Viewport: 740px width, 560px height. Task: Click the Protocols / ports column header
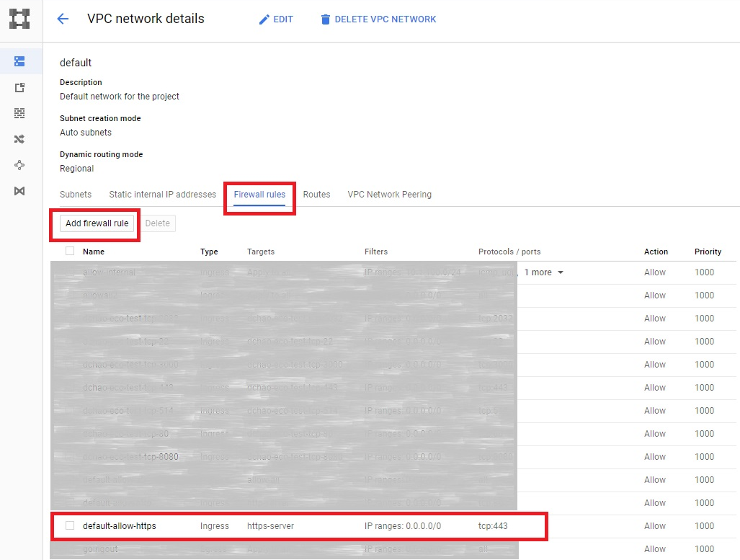(509, 252)
